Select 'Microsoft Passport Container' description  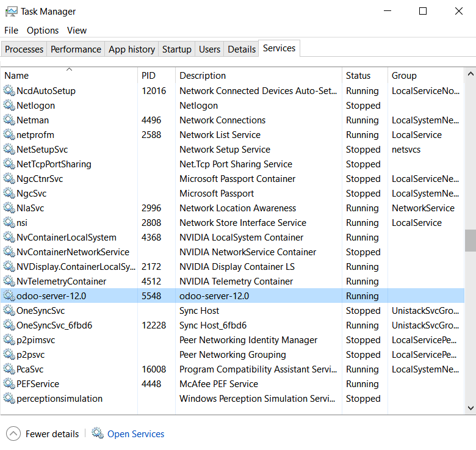click(x=237, y=179)
